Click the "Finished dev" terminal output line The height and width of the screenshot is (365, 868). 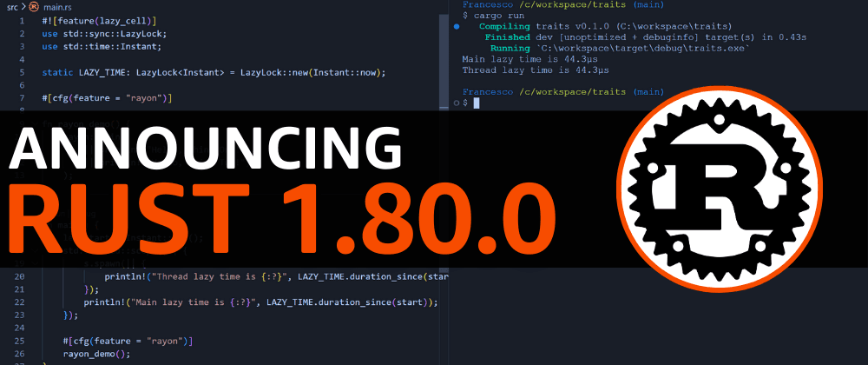pos(646,37)
